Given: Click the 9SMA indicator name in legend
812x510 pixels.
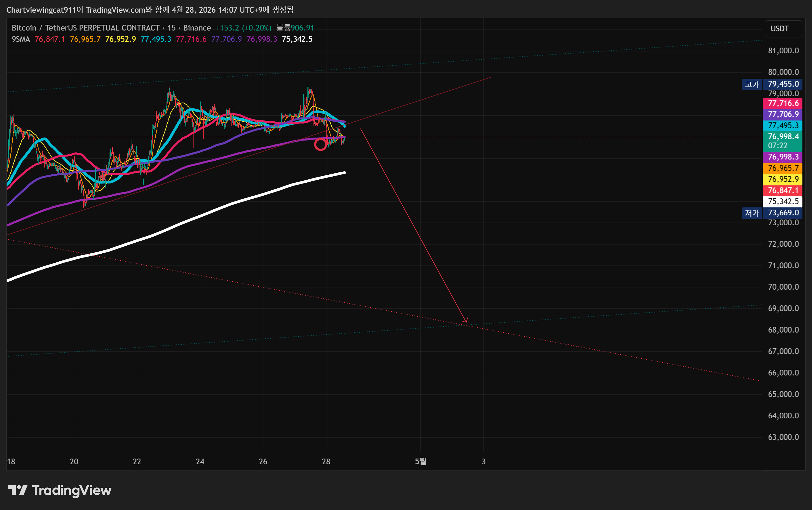Looking at the screenshot, I should point(21,39).
